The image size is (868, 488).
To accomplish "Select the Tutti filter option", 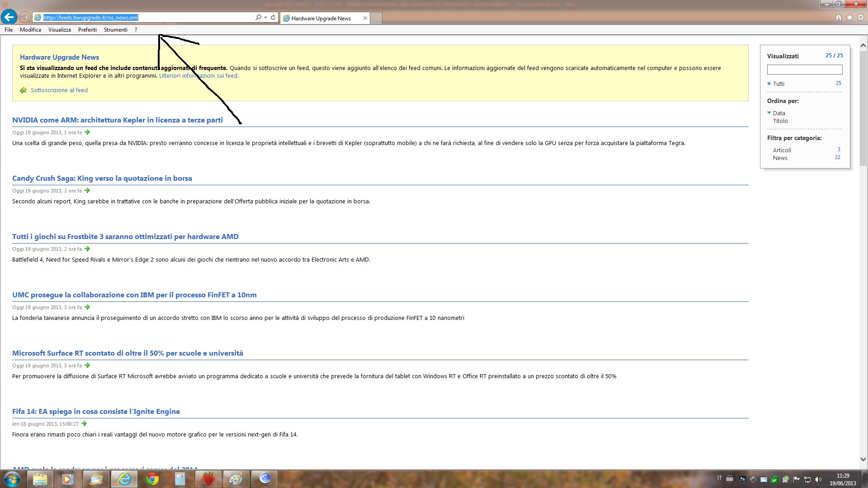I will [778, 84].
